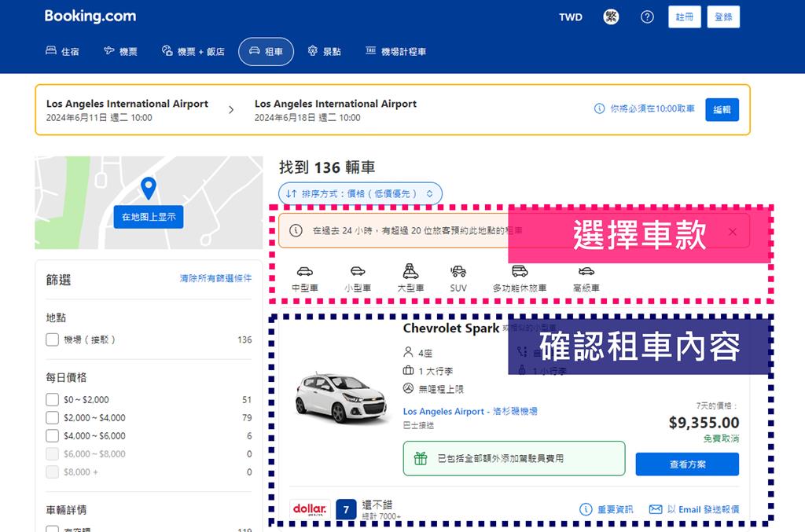805x532 pixels.
Task: Switch to the 機票 tab
Action: pos(120,51)
